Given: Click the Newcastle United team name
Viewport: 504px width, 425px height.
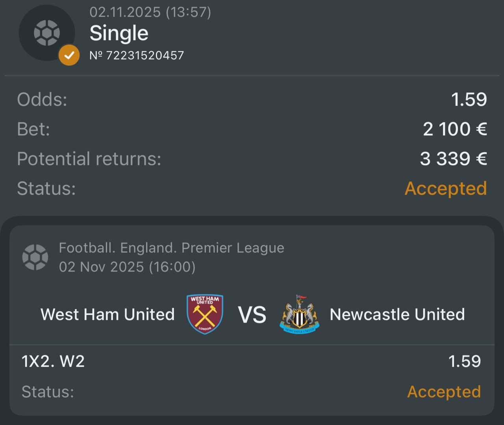Looking at the screenshot, I should (397, 314).
